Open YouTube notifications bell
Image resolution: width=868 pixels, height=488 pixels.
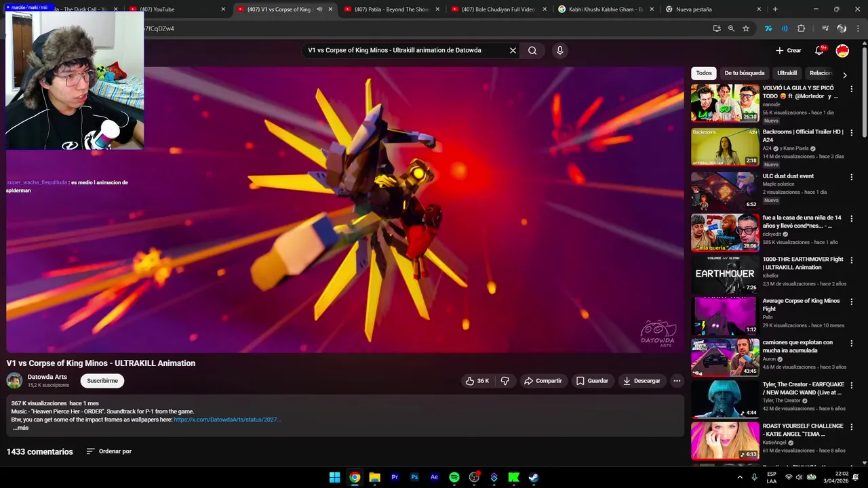(820, 50)
